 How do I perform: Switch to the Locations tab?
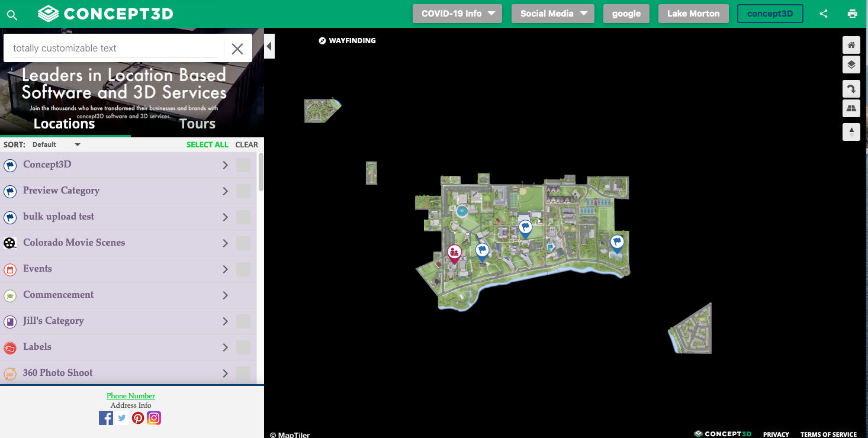64,124
